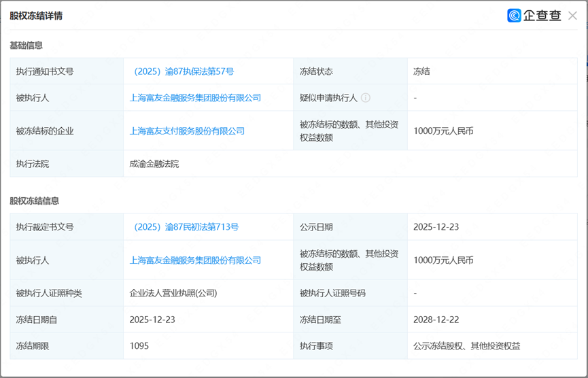The width and height of the screenshot is (588, 378).
Task: Click the 企查查 logo icon
Action: [x=515, y=16]
